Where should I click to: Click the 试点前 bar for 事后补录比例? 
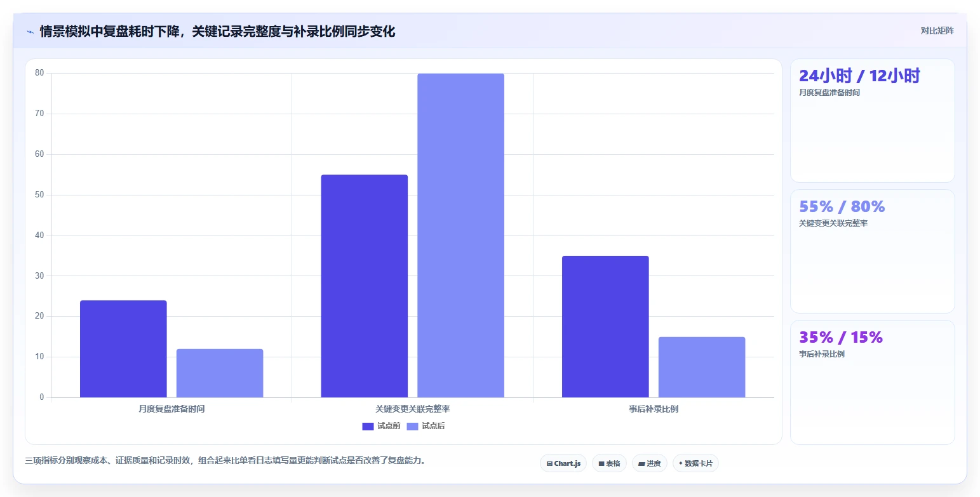[x=605, y=327]
